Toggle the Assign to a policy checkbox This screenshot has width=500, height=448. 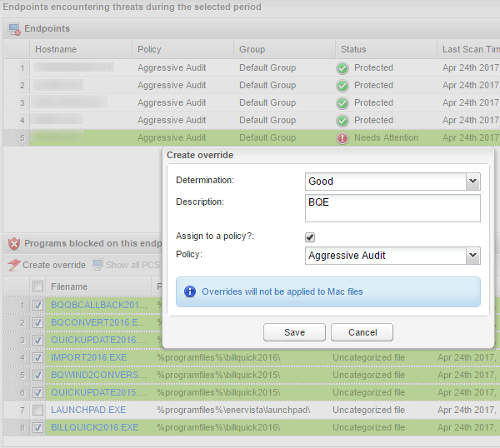(310, 237)
